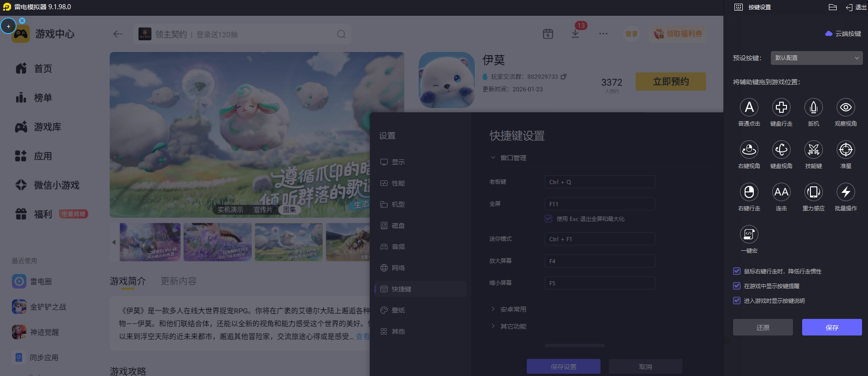The width and height of the screenshot is (868, 376).
Task: Go to 游戏库 in Game Center sidebar
Action: click(38, 127)
